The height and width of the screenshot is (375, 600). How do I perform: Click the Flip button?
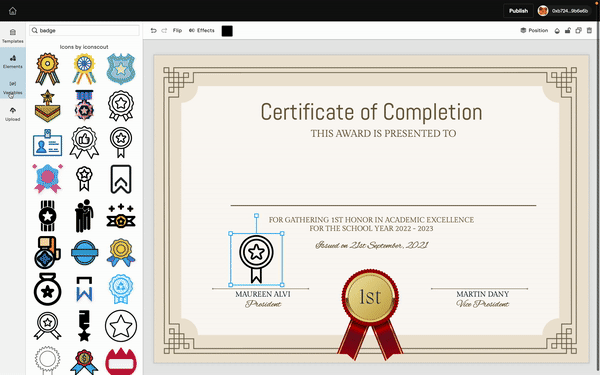coord(177,31)
